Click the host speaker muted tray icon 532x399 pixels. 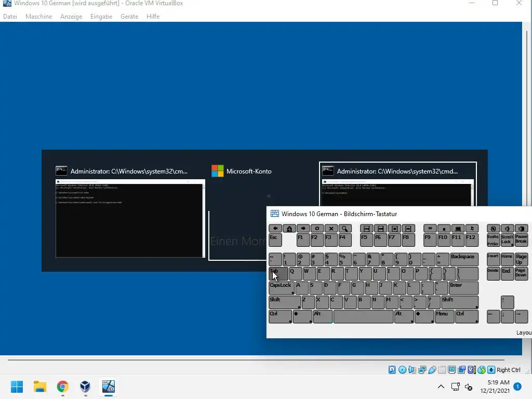469,387
